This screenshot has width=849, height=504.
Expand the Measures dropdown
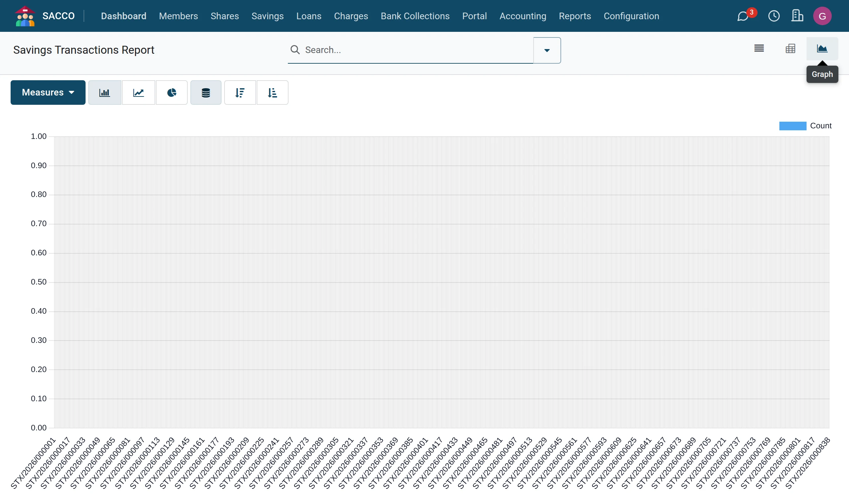click(x=48, y=93)
